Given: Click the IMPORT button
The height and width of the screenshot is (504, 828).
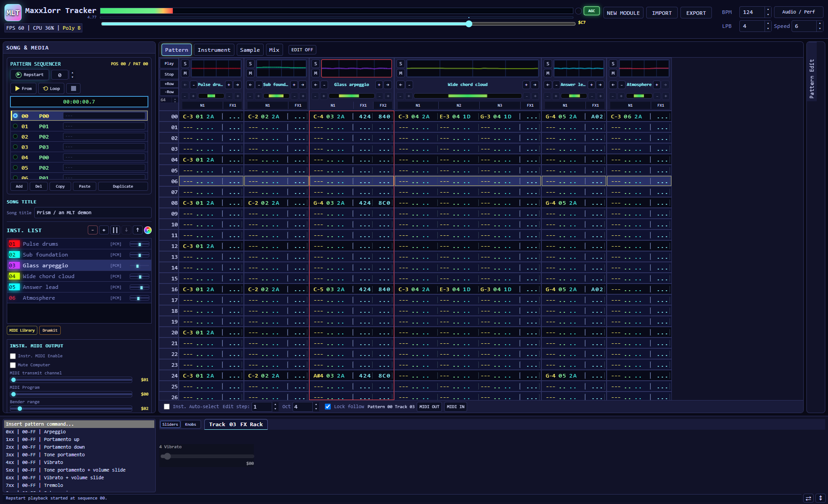Looking at the screenshot, I should [662, 13].
